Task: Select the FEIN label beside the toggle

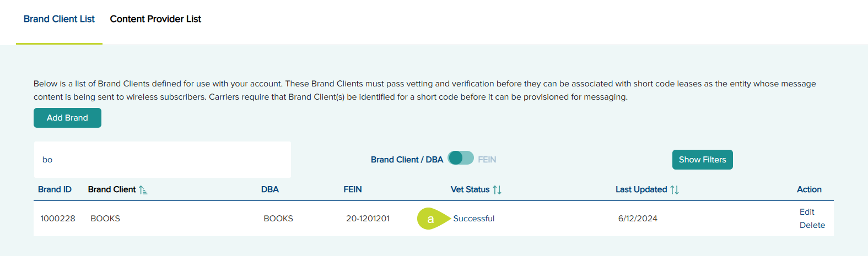Action: [487, 160]
